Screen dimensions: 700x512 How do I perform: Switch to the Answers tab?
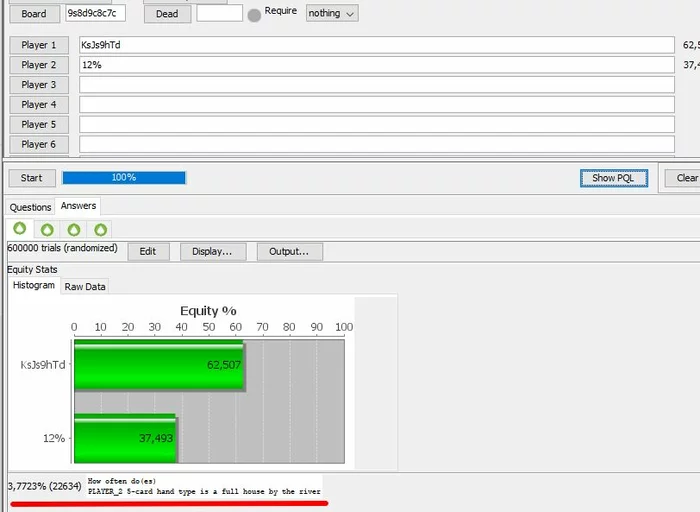(x=78, y=206)
